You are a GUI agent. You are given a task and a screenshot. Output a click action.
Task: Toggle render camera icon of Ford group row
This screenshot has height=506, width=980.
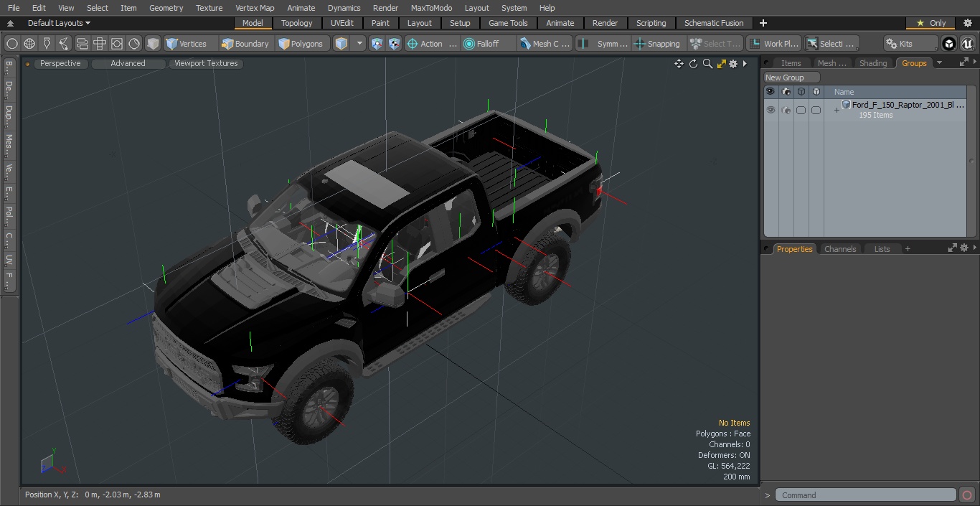(x=786, y=110)
